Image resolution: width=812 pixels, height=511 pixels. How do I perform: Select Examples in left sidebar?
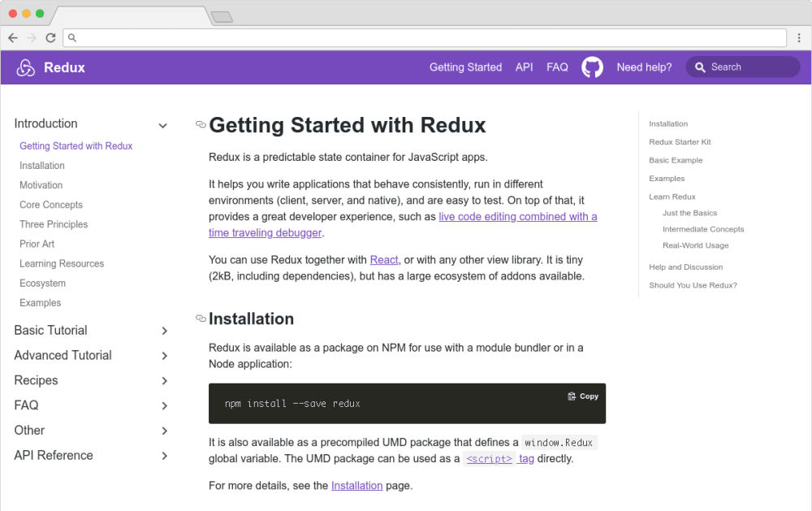[40, 303]
